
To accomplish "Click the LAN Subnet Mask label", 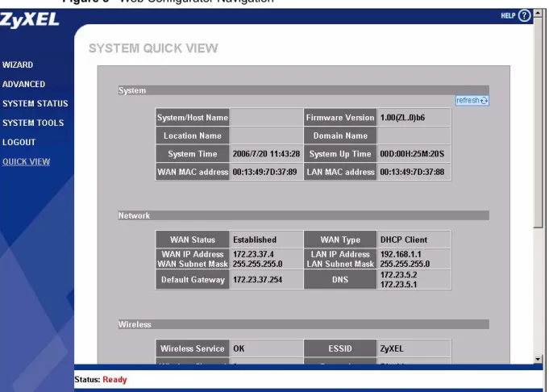I will 340,264.
